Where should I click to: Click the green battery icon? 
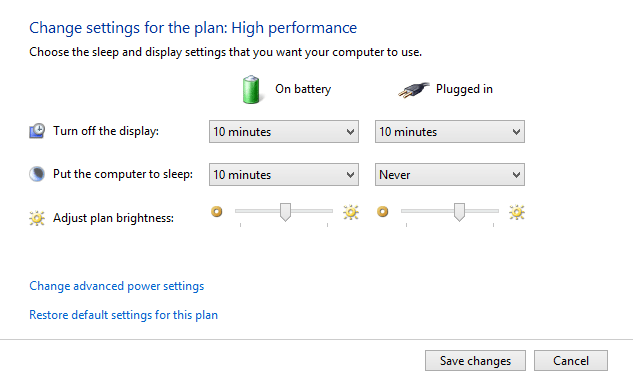pos(251,89)
